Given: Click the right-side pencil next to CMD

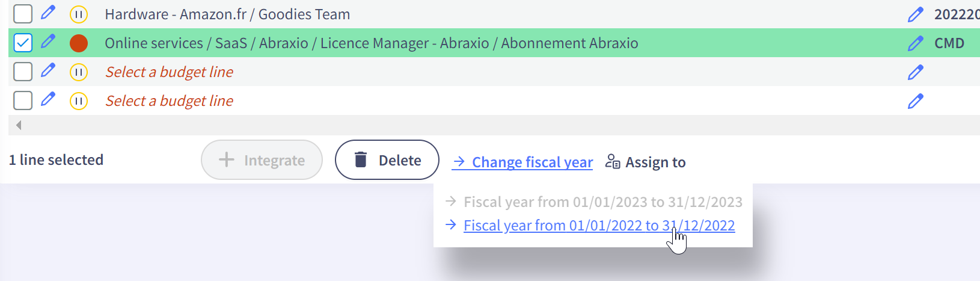Looking at the screenshot, I should pos(915,43).
